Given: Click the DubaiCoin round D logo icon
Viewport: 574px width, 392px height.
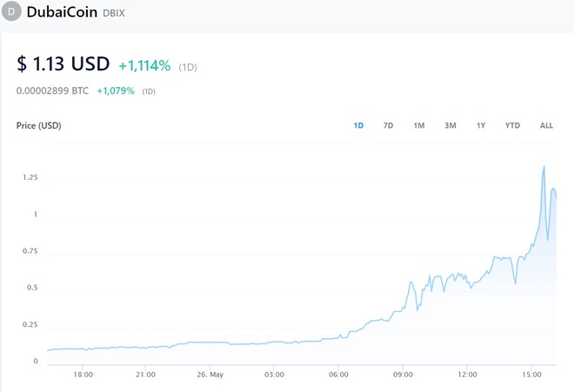Looking at the screenshot, I should [11, 11].
